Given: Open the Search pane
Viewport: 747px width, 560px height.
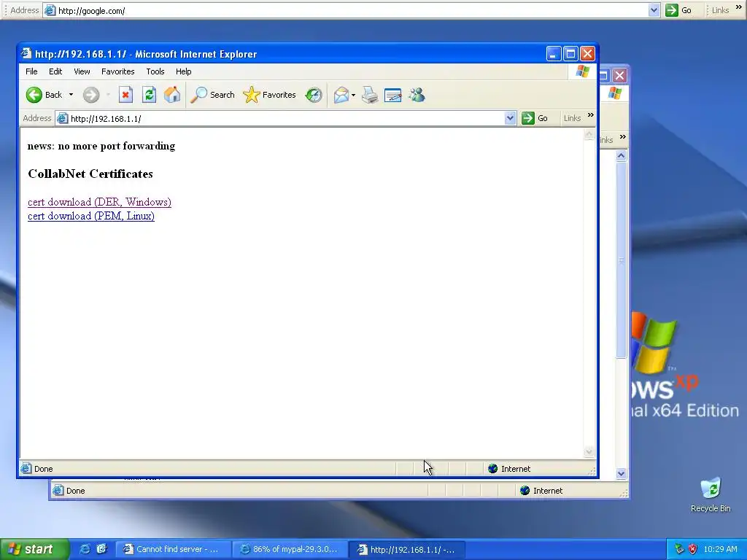Looking at the screenshot, I should point(212,95).
